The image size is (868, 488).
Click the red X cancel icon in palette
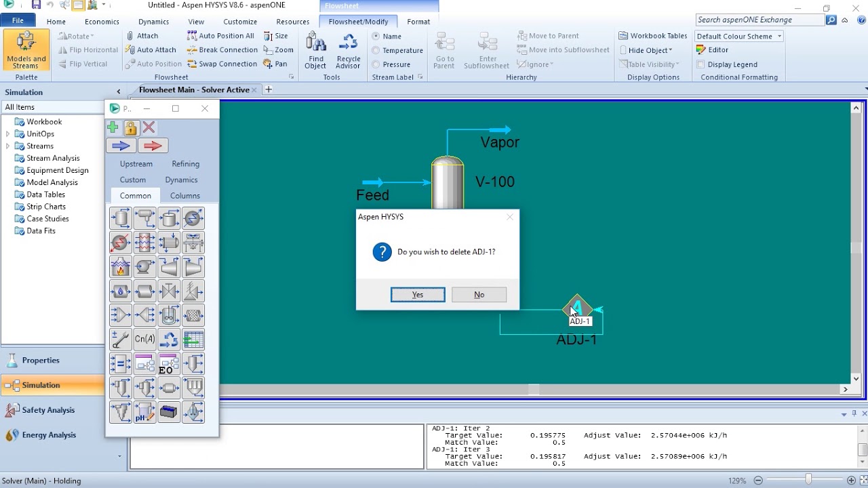click(x=149, y=127)
